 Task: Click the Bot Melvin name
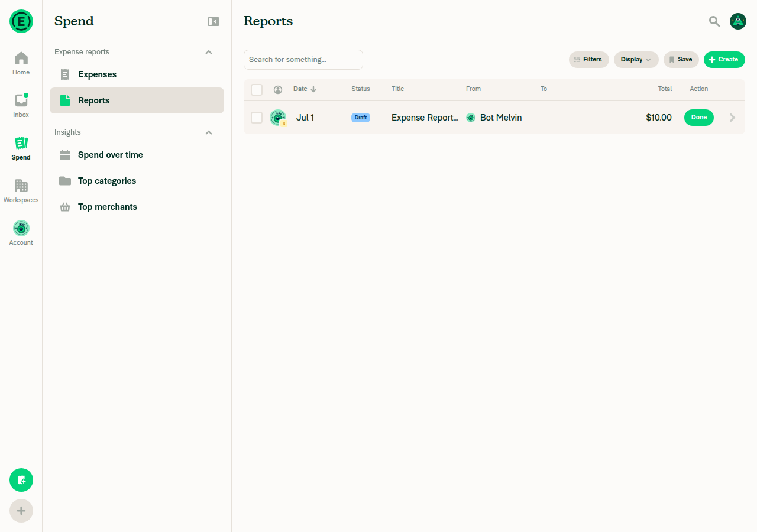pyautogui.click(x=501, y=118)
